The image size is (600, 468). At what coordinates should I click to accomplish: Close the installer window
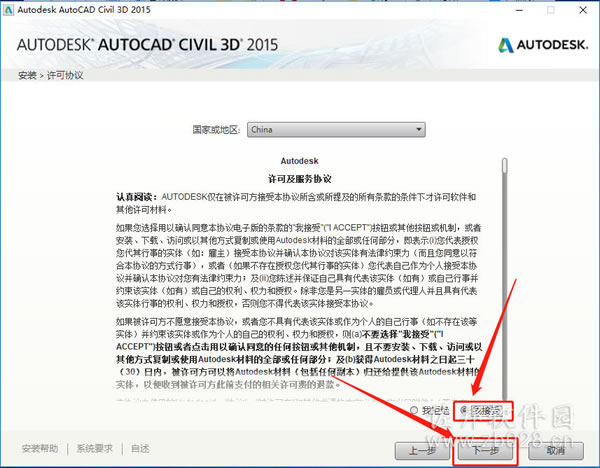[x=583, y=10]
